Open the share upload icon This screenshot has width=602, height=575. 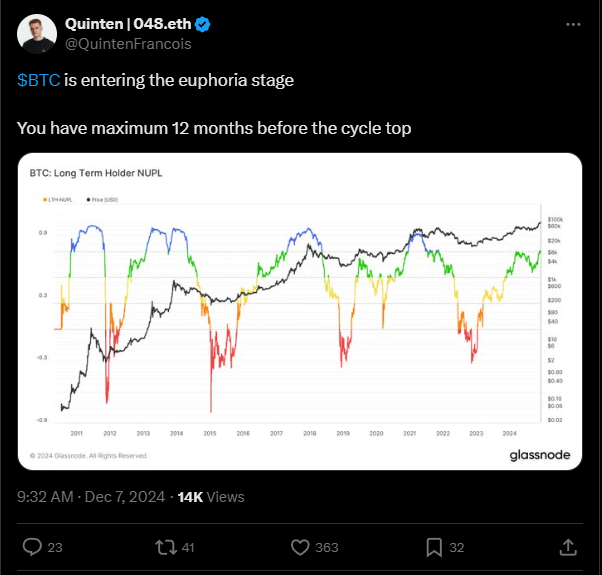568,547
